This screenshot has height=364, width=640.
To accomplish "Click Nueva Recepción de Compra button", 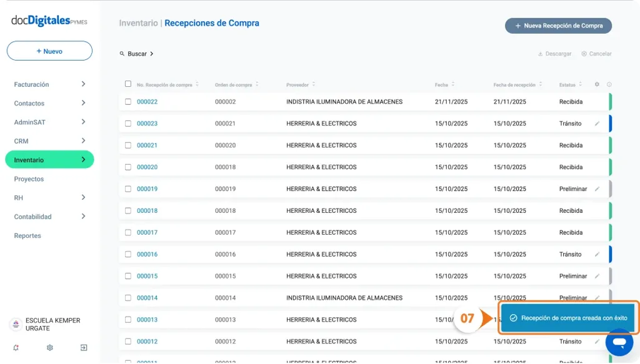I will (x=558, y=26).
